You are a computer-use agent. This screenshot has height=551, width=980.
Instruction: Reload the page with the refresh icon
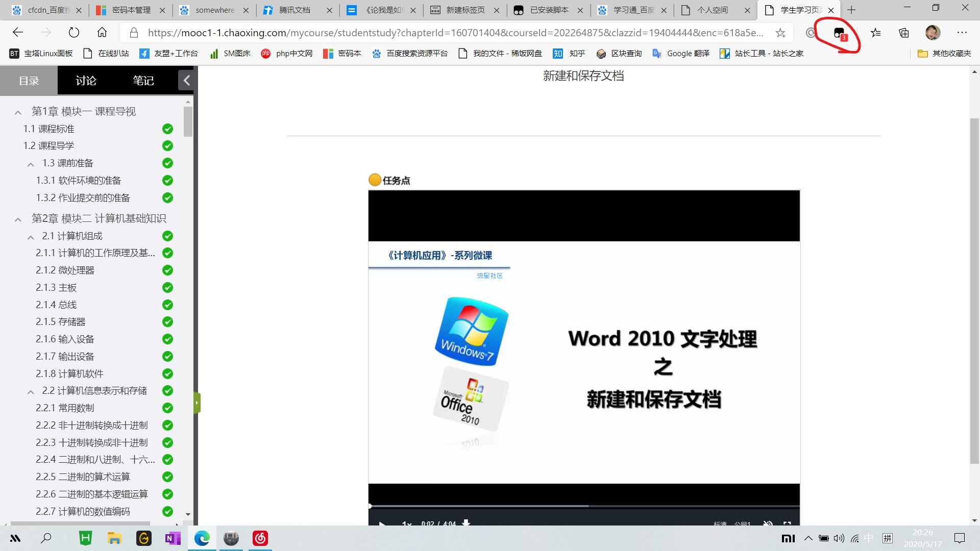click(74, 33)
